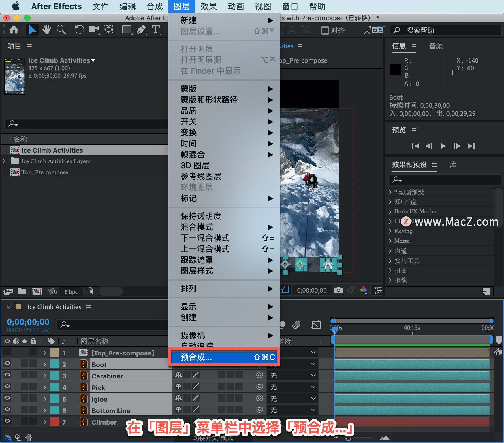Toggle shy switch on Carabiner layer
This screenshot has height=443, width=504.
178,375
